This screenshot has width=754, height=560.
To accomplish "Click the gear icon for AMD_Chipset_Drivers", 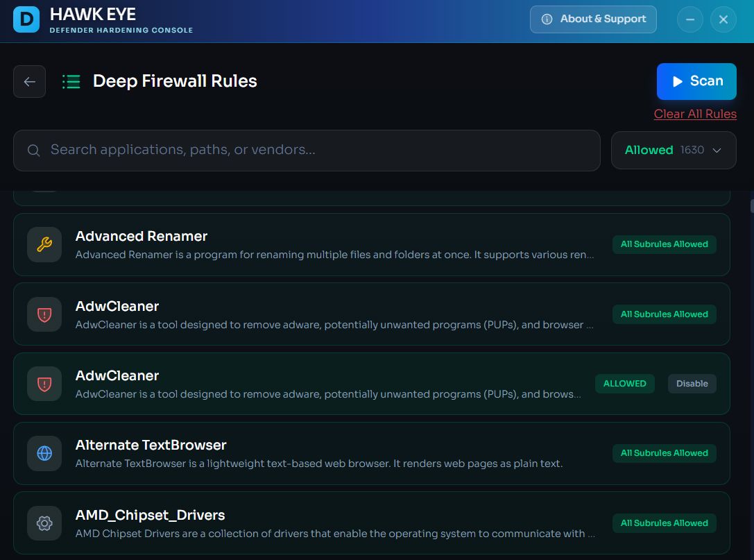I will click(x=44, y=523).
